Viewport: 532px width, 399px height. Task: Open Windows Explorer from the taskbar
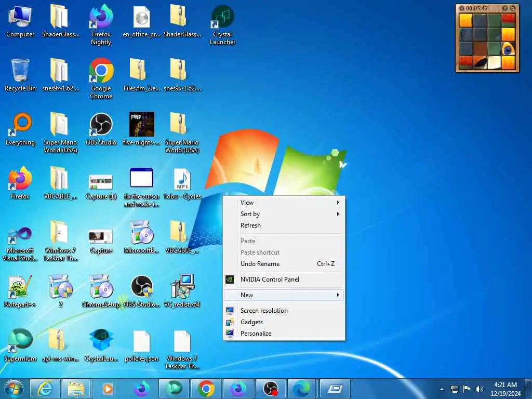pyautogui.click(x=76, y=389)
